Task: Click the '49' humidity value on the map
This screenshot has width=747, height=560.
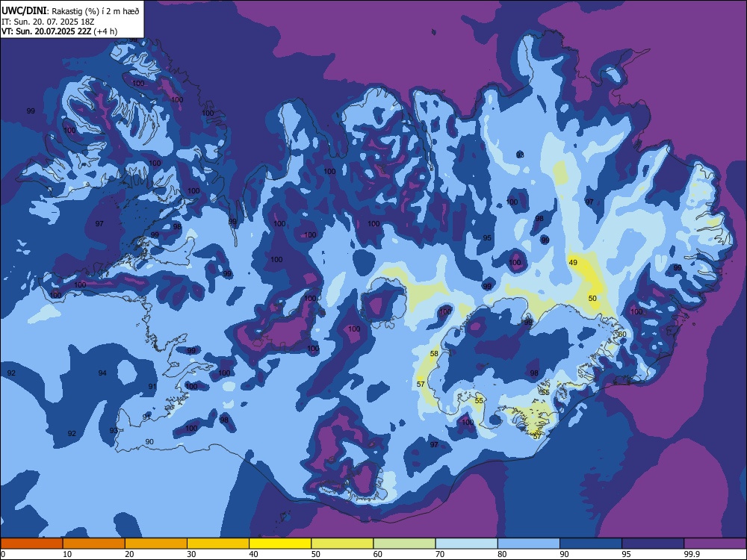Action: pos(573,262)
